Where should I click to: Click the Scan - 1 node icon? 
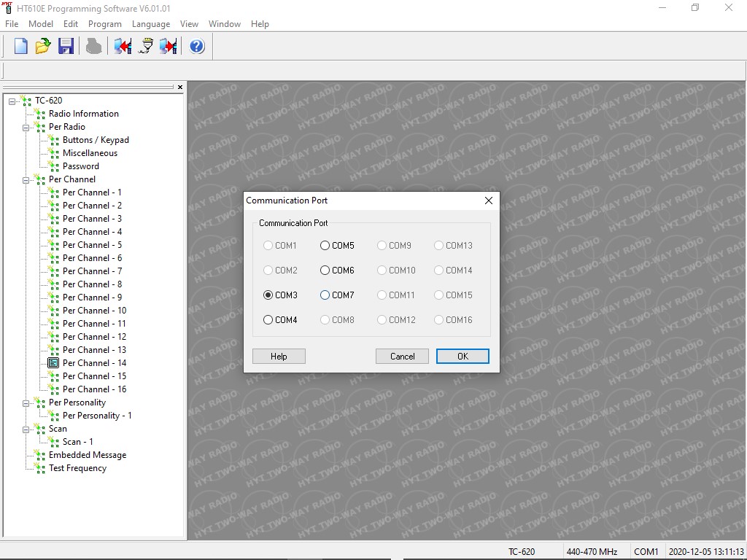coord(54,442)
